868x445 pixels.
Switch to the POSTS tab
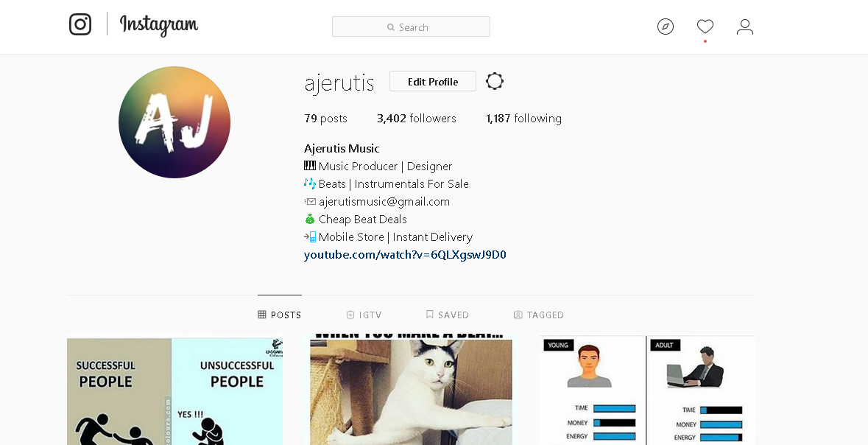click(280, 315)
